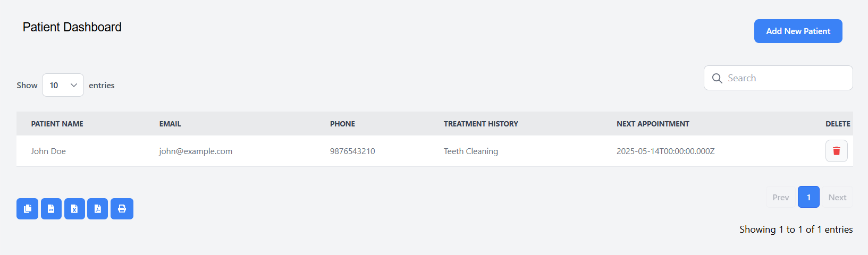Export table as PDF document

(98, 209)
